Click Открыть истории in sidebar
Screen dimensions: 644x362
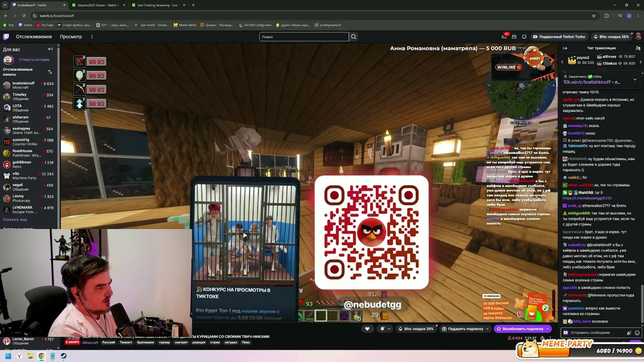(x=34, y=59)
